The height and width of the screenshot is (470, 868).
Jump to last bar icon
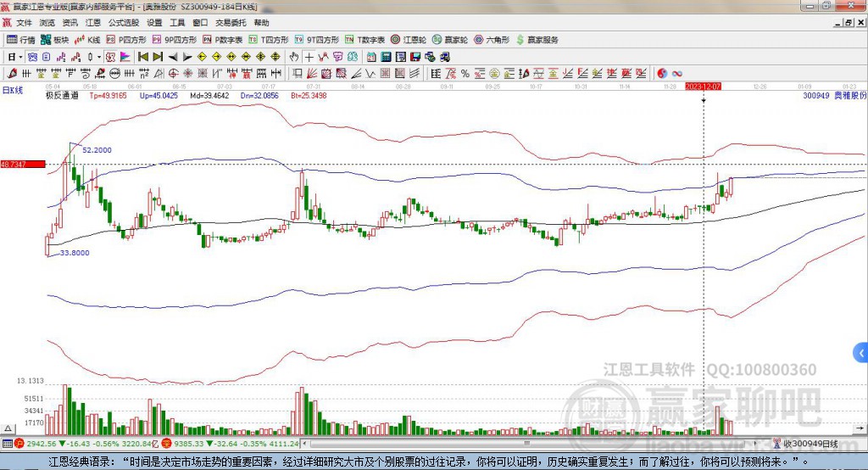click(x=158, y=57)
